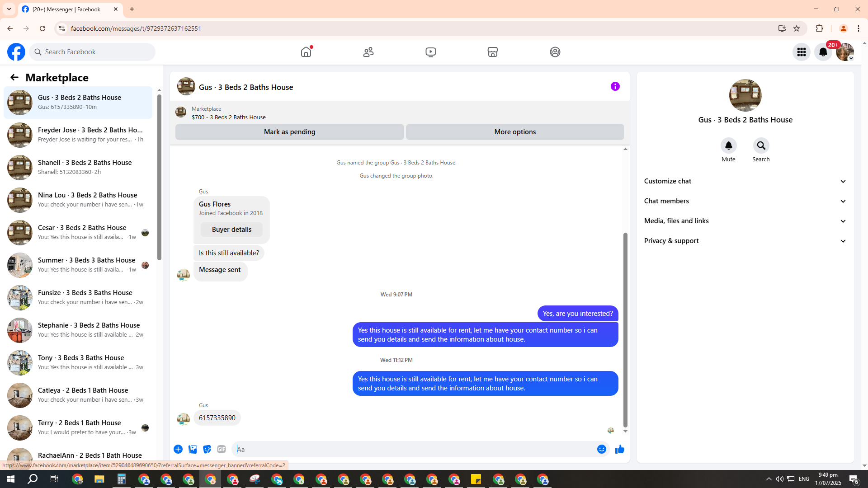Viewport: 868px width, 488px height.
Task: View Buyer details for Gus Flores
Action: pyautogui.click(x=231, y=230)
